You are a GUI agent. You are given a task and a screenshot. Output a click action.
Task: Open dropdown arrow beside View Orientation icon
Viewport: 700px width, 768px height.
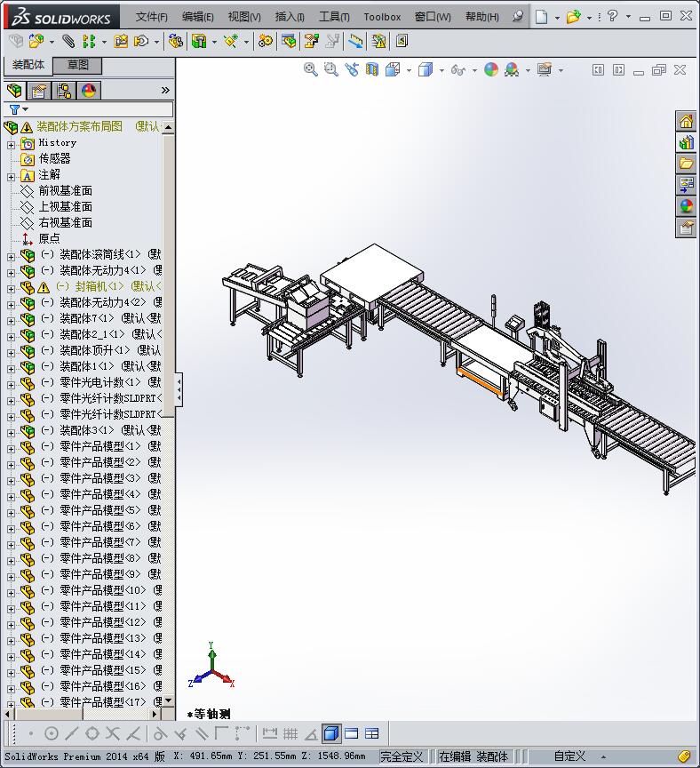click(x=409, y=70)
